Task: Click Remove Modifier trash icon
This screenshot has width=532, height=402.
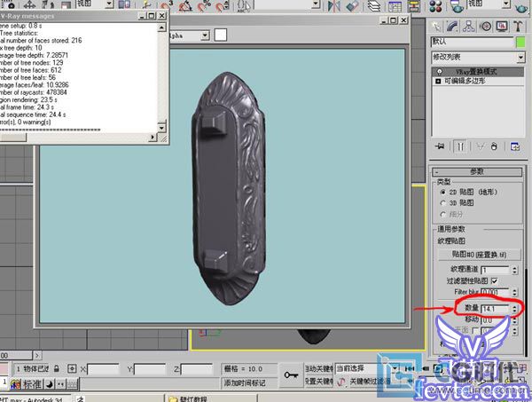Action: click(494, 146)
